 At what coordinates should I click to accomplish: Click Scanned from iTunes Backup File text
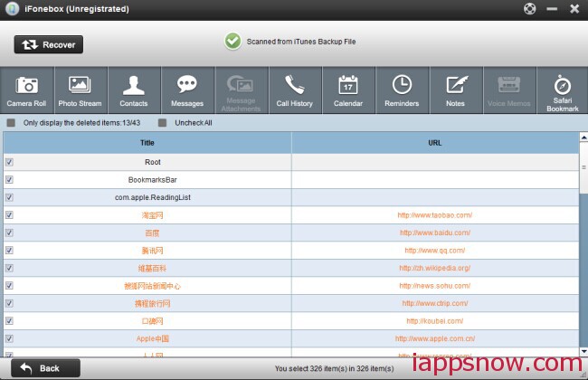click(301, 42)
